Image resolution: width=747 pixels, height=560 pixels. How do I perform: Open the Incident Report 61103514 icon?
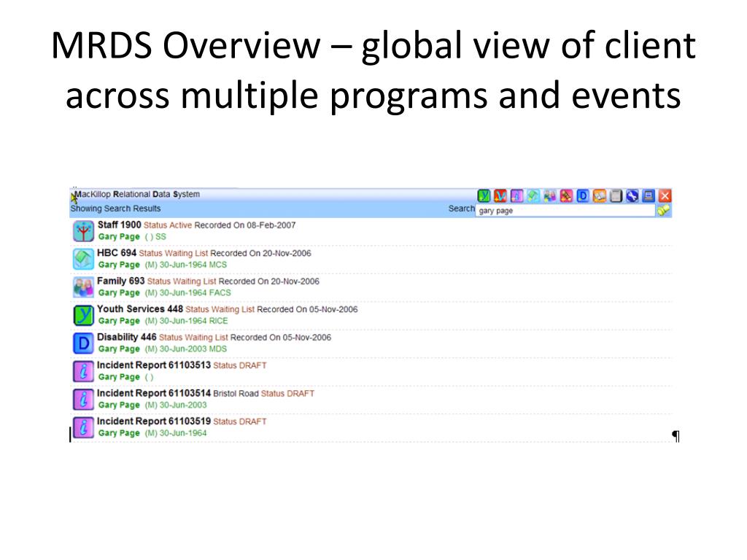tap(83, 400)
